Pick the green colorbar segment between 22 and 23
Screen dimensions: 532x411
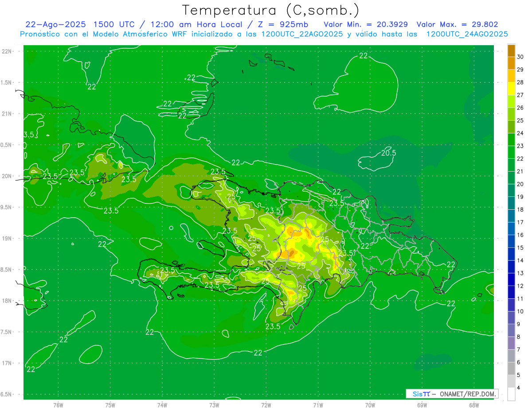coord(512,153)
